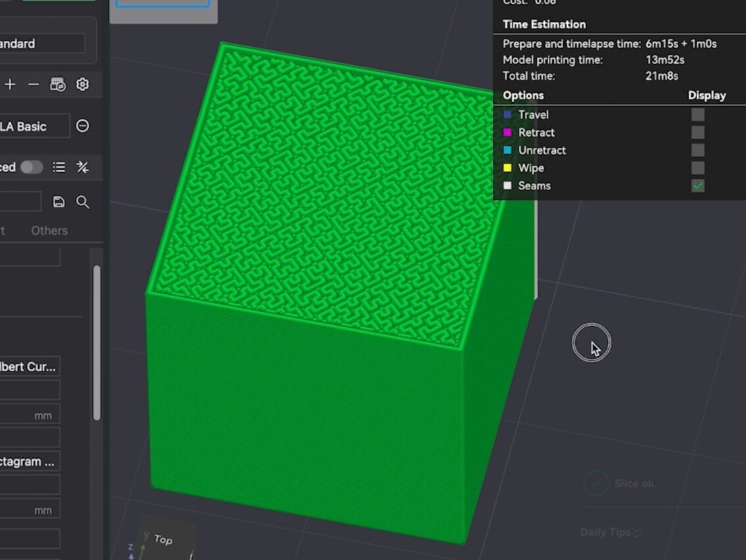Toggle the Advanced settings switch
Screen dimensions: 746x560
click(31, 167)
